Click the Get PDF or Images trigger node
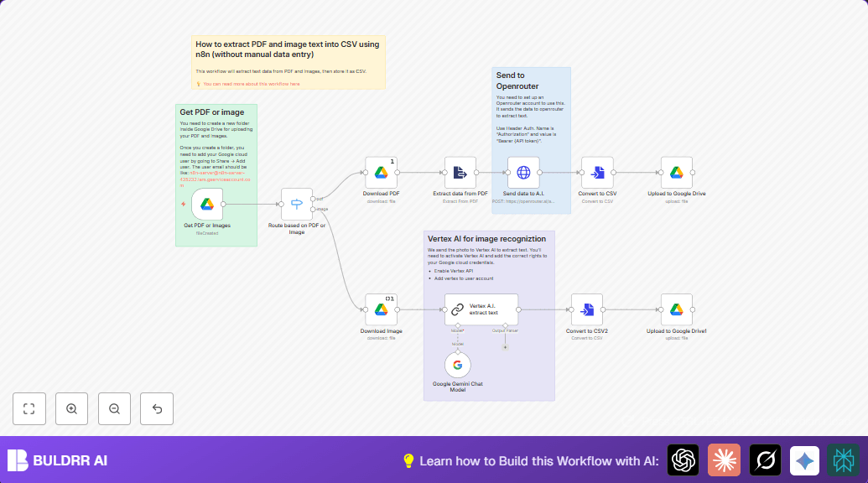This screenshot has width=868, height=483. (x=207, y=204)
